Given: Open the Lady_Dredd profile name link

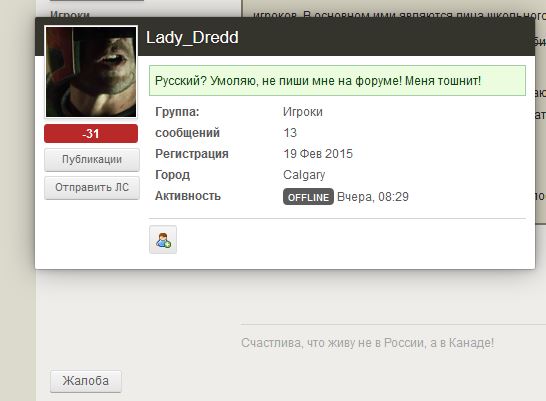Looking at the screenshot, I should 192,38.
